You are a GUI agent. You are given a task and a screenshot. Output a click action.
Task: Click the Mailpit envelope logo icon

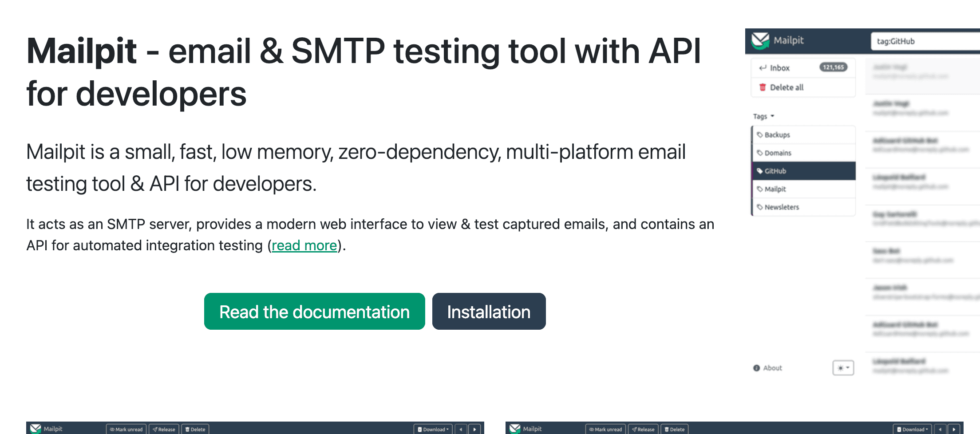(x=761, y=40)
